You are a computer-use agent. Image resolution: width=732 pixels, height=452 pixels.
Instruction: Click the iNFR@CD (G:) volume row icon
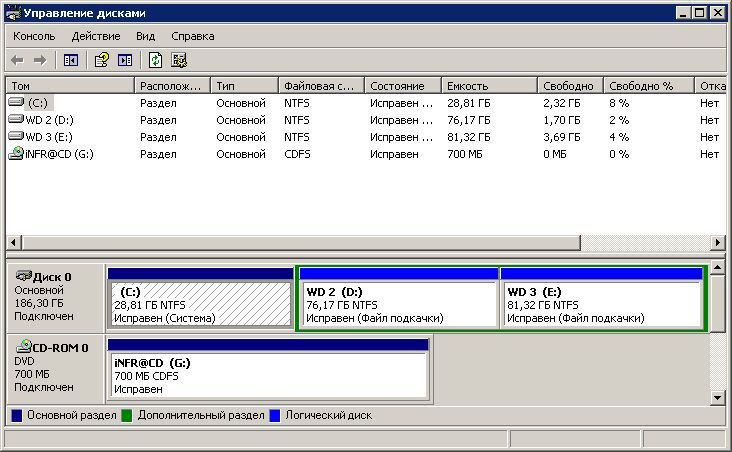(16, 154)
